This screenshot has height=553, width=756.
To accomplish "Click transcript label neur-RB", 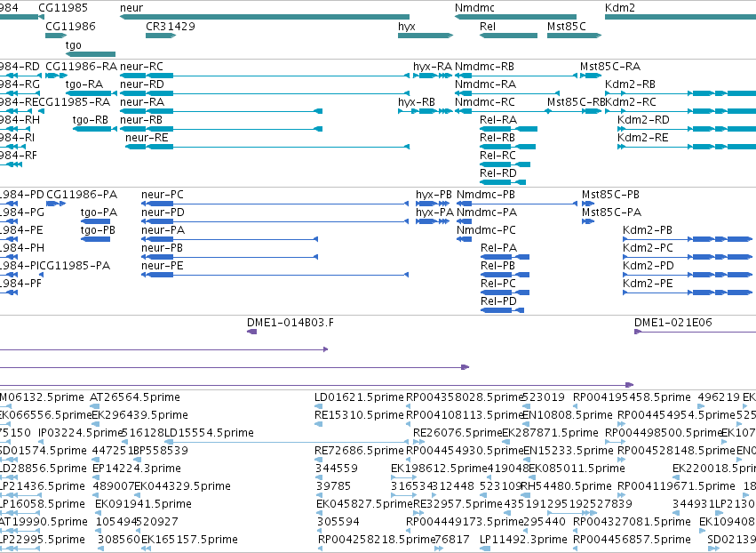I will click(x=140, y=120).
